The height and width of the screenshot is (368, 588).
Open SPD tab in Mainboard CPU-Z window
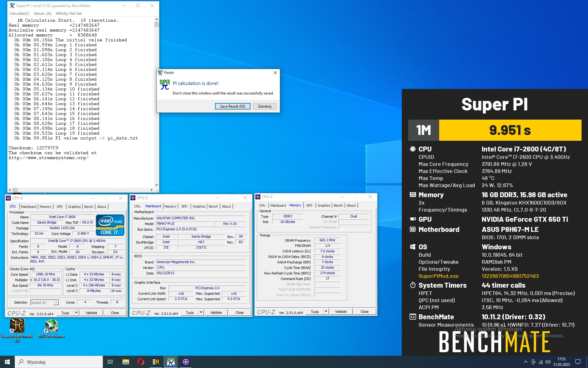coord(184,206)
